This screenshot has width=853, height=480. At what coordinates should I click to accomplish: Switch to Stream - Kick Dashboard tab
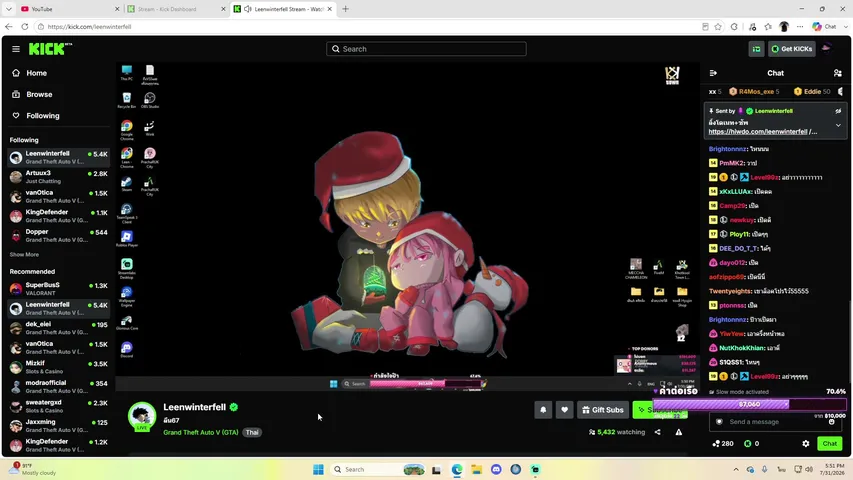[x=174, y=9]
